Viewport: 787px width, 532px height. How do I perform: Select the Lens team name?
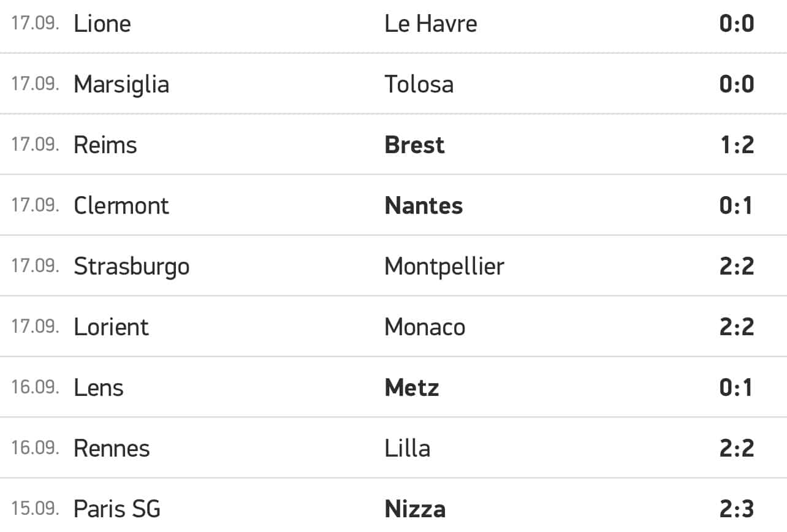click(x=99, y=387)
